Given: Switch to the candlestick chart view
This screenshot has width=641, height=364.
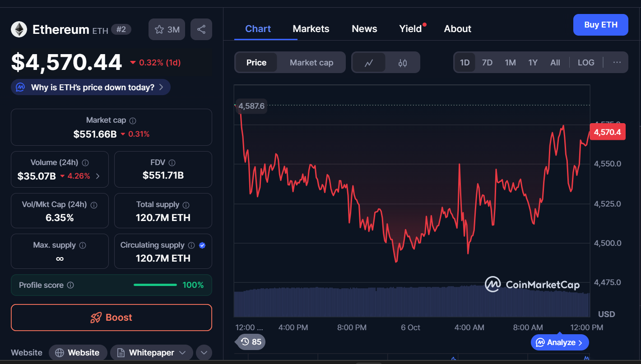Looking at the screenshot, I should coord(403,63).
